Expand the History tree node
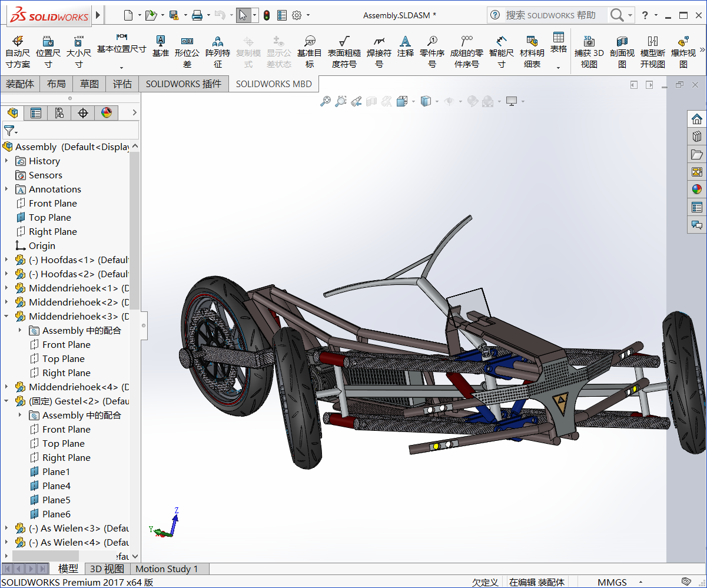The height and width of the screenshot is (588, 707). click(x=6, y=161)
